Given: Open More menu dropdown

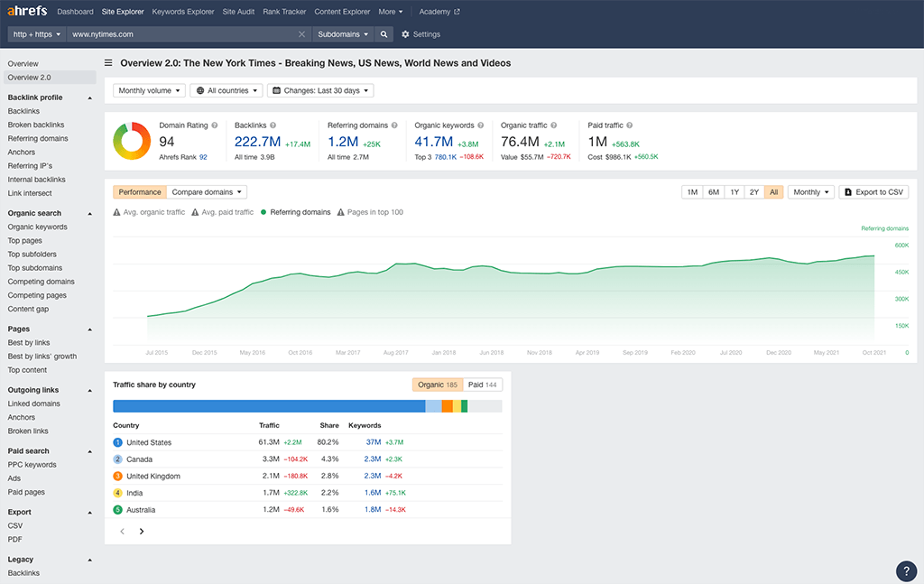Looking at the screenshot, I should coord(391,11).
